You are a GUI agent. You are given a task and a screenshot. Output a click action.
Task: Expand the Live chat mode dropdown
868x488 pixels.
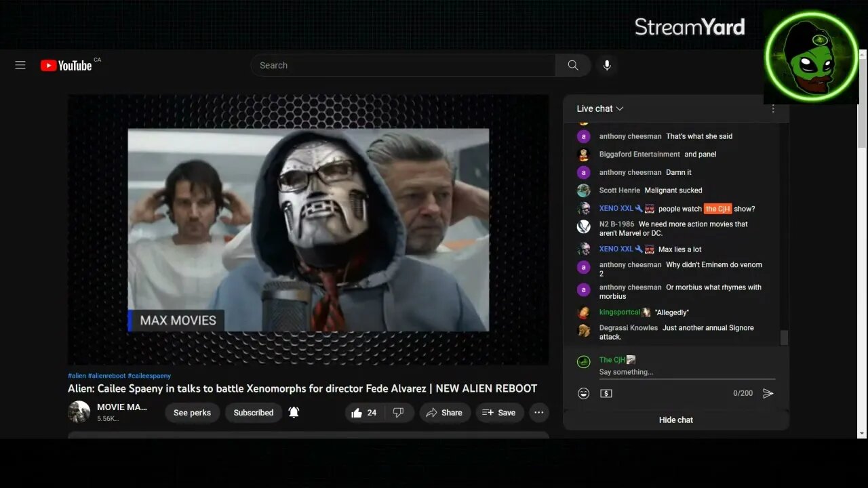[599, 108]
